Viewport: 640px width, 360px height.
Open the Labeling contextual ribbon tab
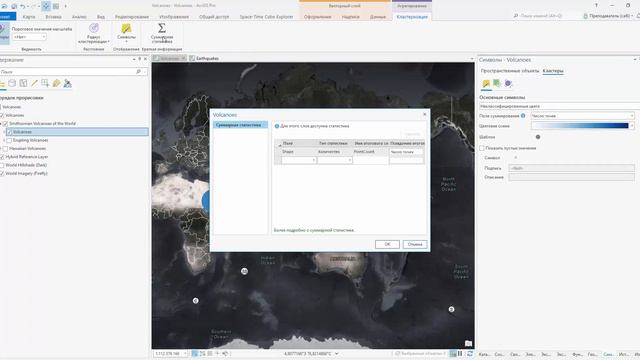point(351,17)
